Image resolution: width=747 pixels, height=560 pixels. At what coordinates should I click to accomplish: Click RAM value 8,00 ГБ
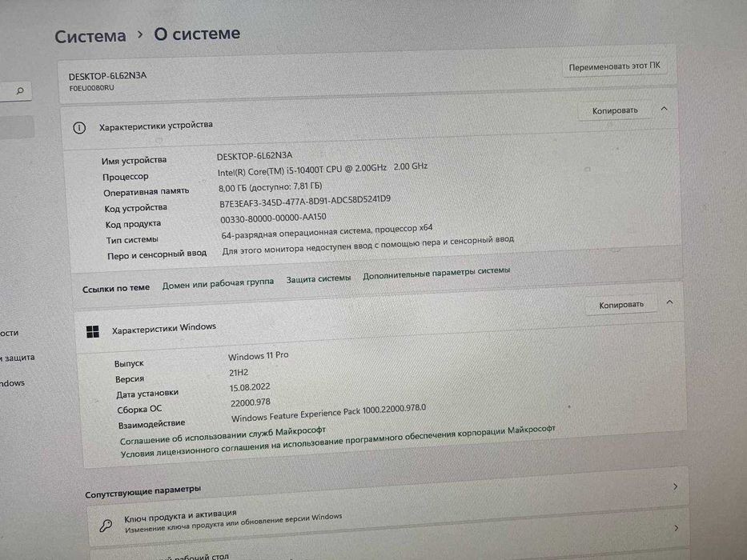(x=270, y=186)
